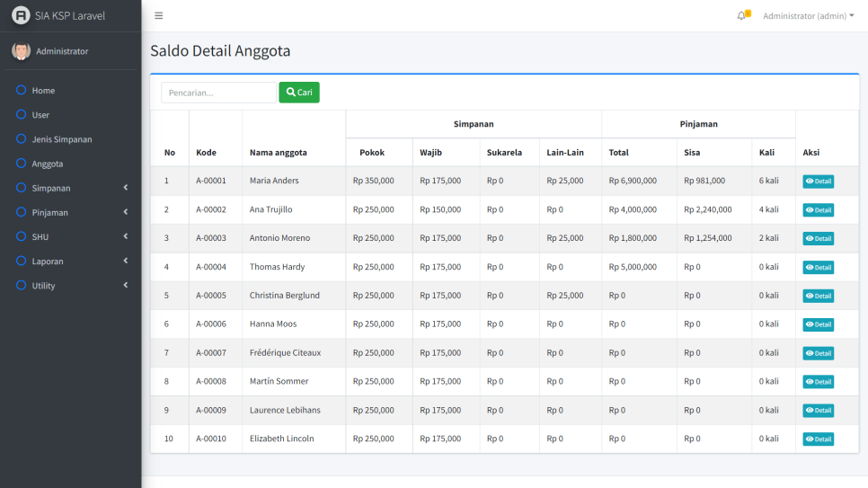Image resolution: width=868 pixels, height=488 pixels.
Task: Click the circle icon beside Laporan
Action: (21, 261)
